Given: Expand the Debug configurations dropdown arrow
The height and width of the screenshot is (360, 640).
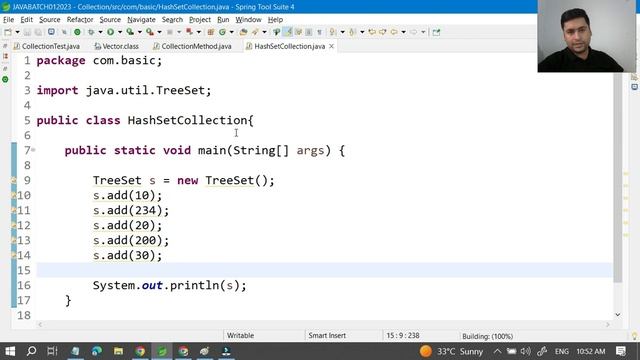Looking at the screenshot, I should pyautogui.click(x=100, y=32).
